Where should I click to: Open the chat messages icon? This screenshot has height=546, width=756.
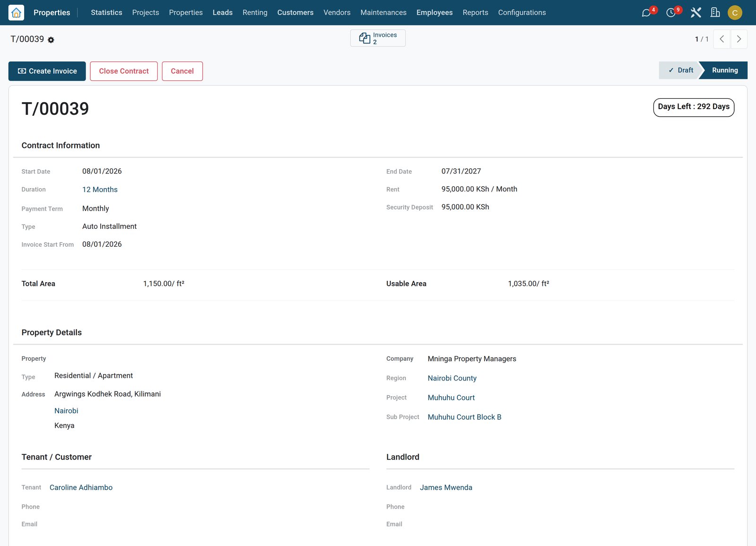click(646, 13)
